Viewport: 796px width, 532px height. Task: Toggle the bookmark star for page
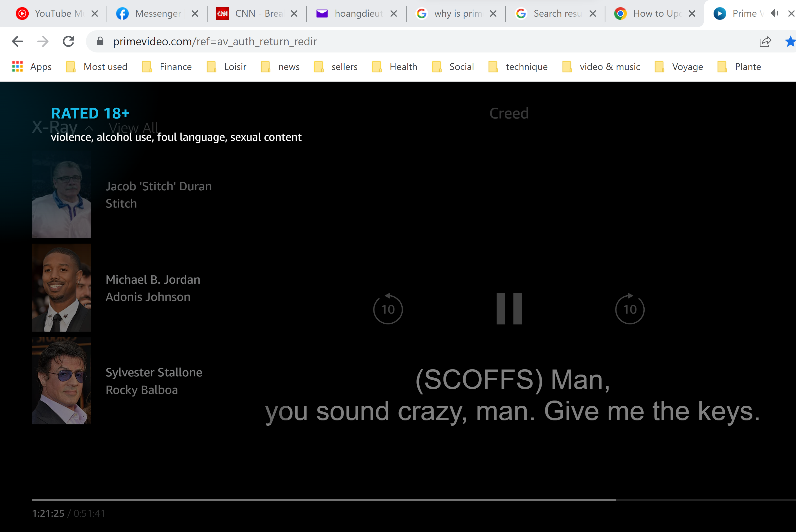[790, 41]
